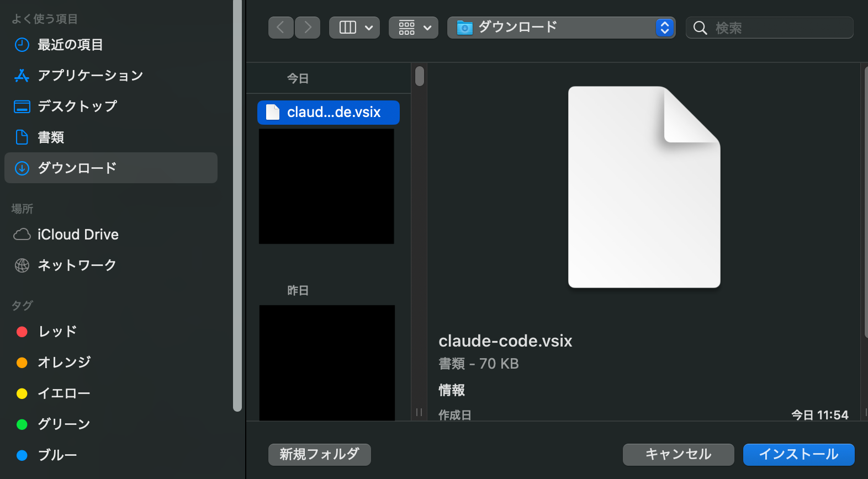The height and width of the screenshot is (479, 868).
Task: Click the orange tag color dot
Action: pos(22,363)
